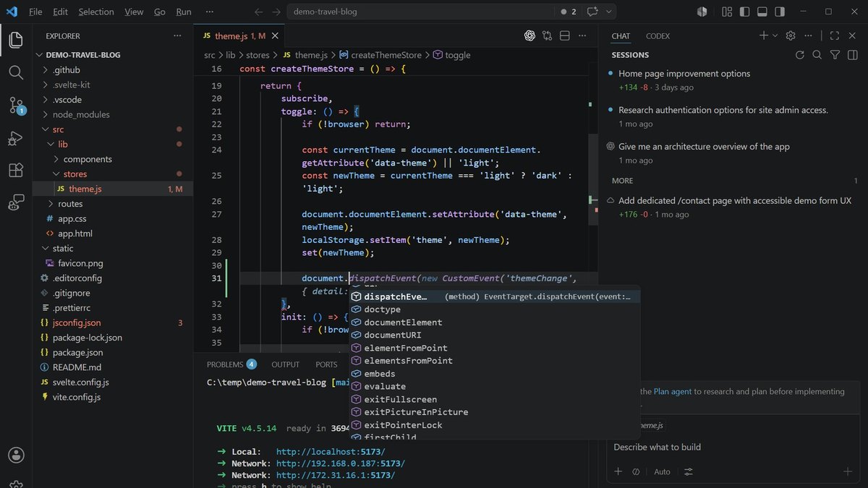Search chat sessions with magnifier icon
Screen dimensions: 868x488
pyautogui.click(x=817, y=55)
